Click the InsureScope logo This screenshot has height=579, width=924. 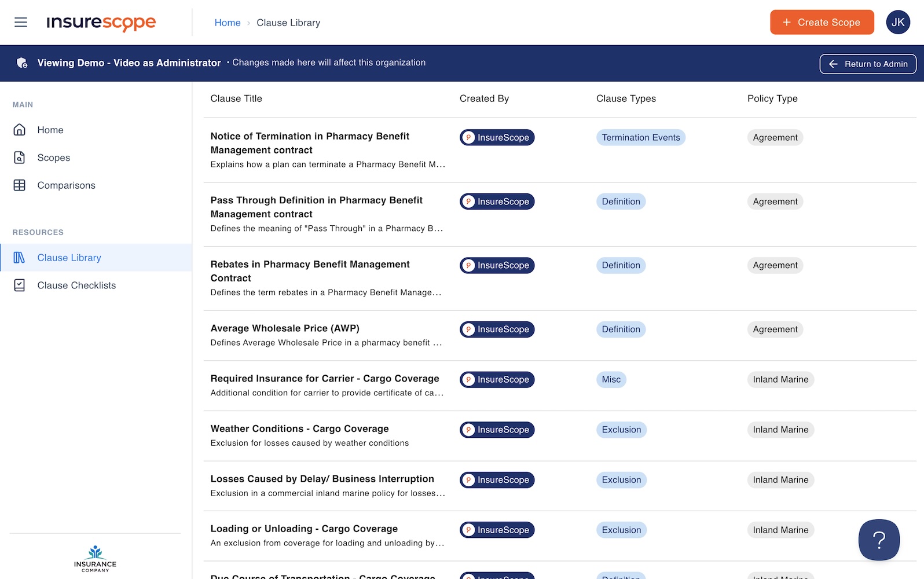click(x=101, y=23)
